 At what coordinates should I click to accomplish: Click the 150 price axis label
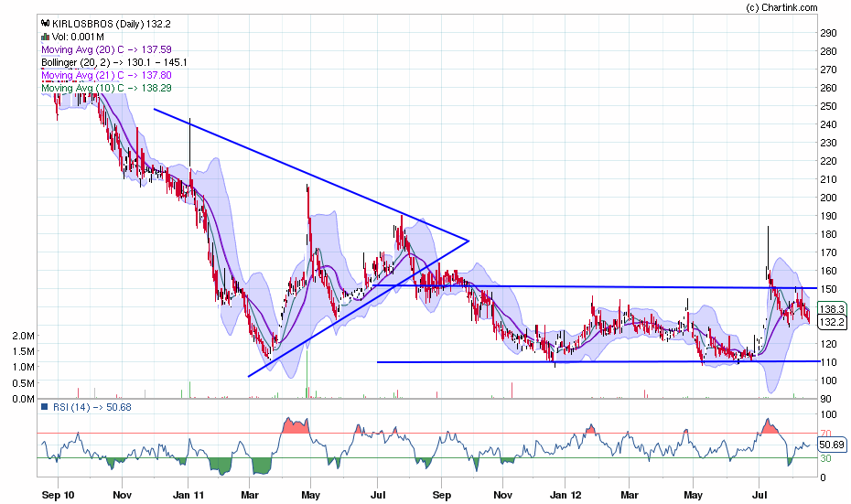(828, 289)
